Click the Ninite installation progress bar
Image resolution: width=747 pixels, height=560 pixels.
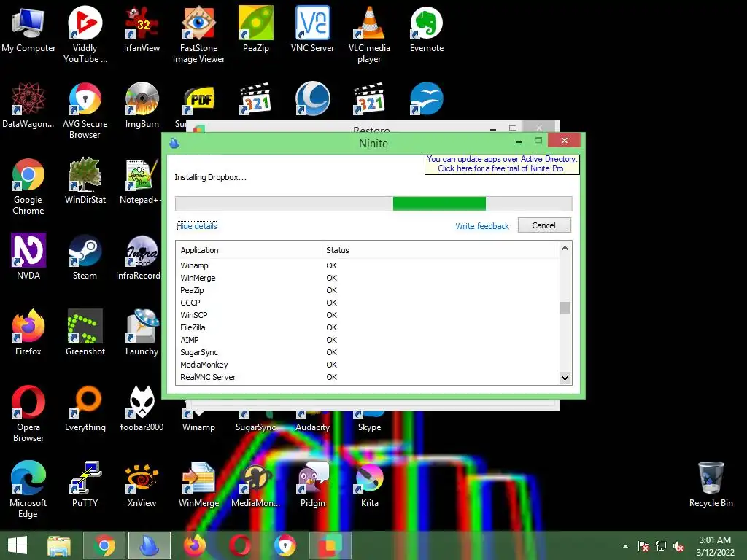[373, 204]
